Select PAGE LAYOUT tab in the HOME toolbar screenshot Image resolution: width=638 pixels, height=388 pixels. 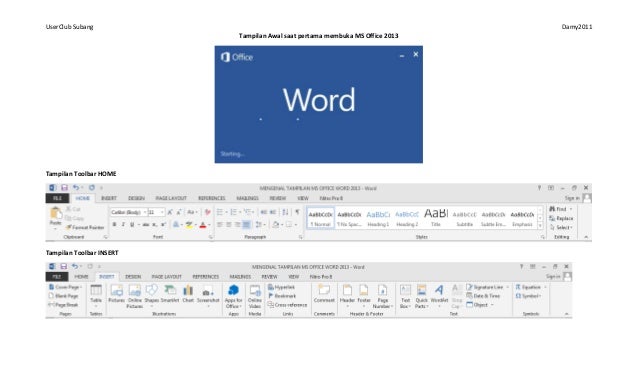pyautogui.click(x=171, y=198)
